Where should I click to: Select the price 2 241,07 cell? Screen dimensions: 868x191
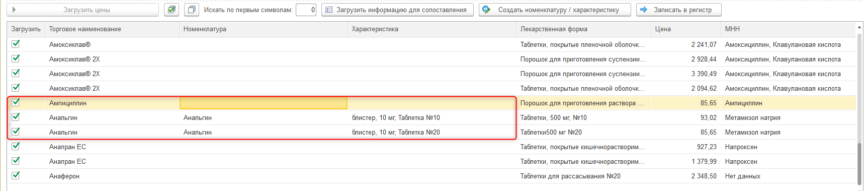pyautogui.click(x=686, y=45)
